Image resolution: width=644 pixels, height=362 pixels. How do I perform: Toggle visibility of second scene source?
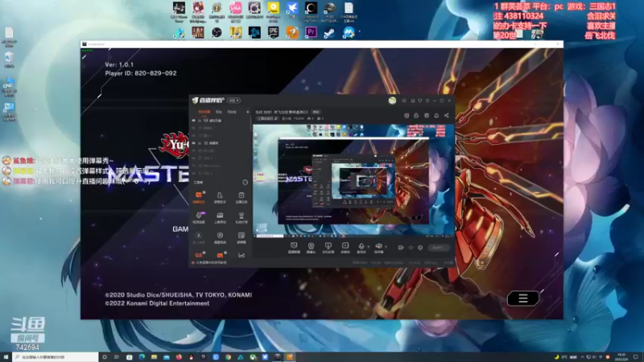(x=193, y=128)
